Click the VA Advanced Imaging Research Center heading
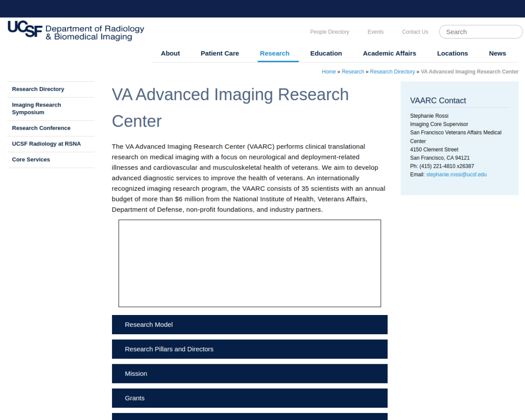The height and width of the screenshot is (420, 525). pos(230,108)
